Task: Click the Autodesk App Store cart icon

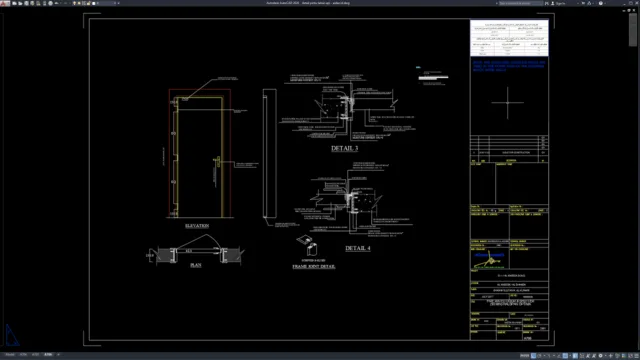Action: [583, 3]
